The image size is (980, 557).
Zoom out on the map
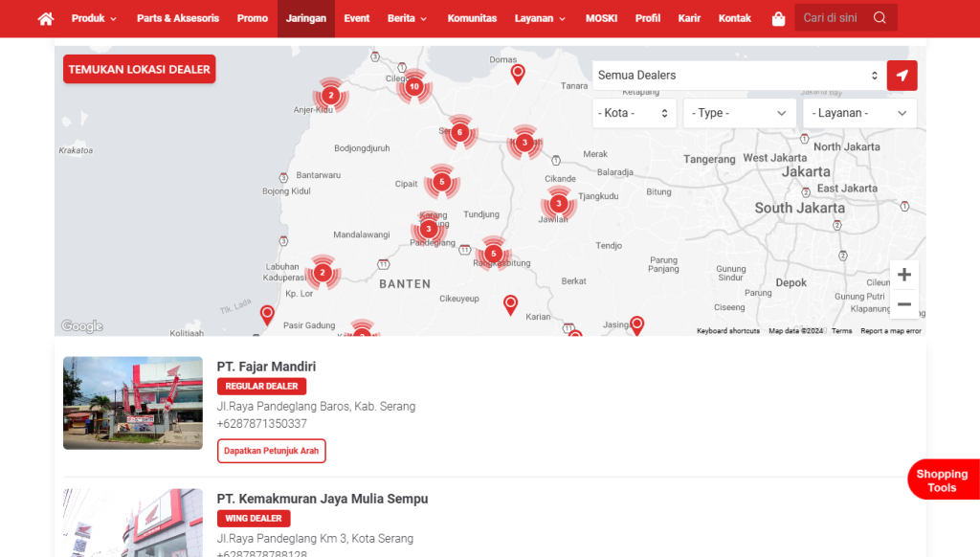pyautogui.click(x=903, y=304)
